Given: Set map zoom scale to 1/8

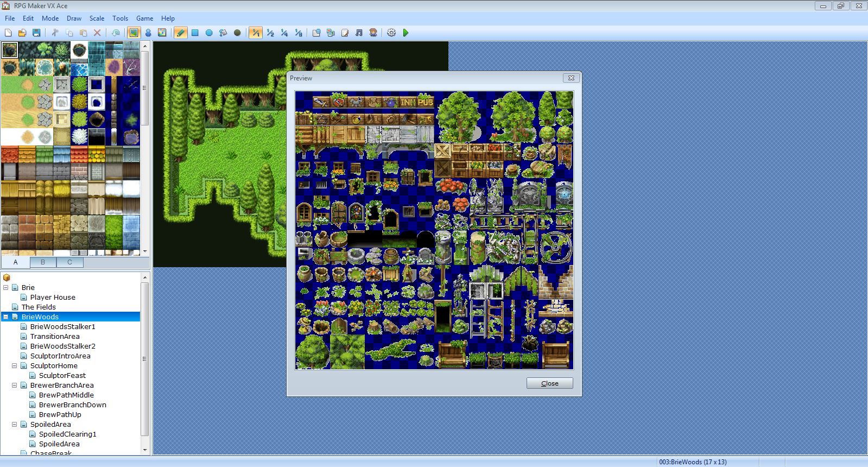Looking at the screenshot, I should [298, 33].
